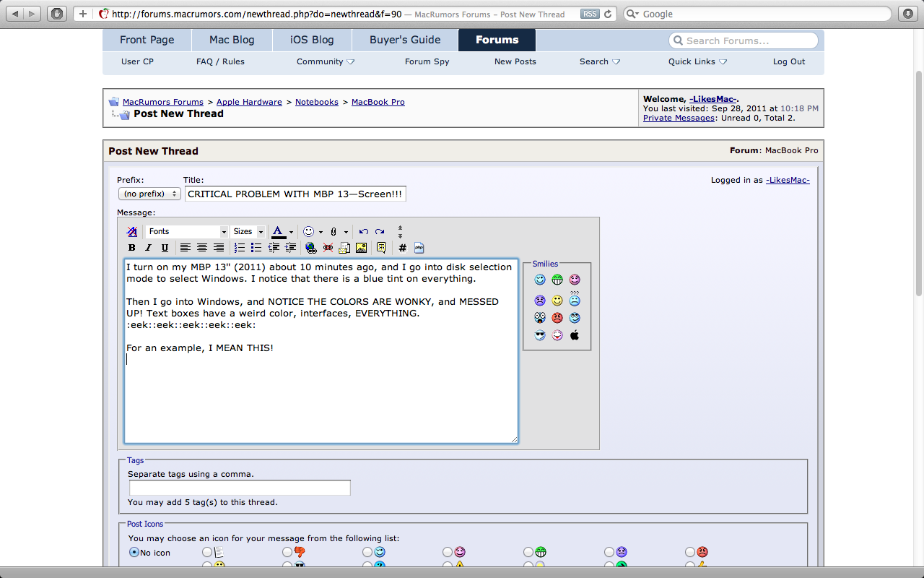Insert hyperlink with globe icon

311,248
